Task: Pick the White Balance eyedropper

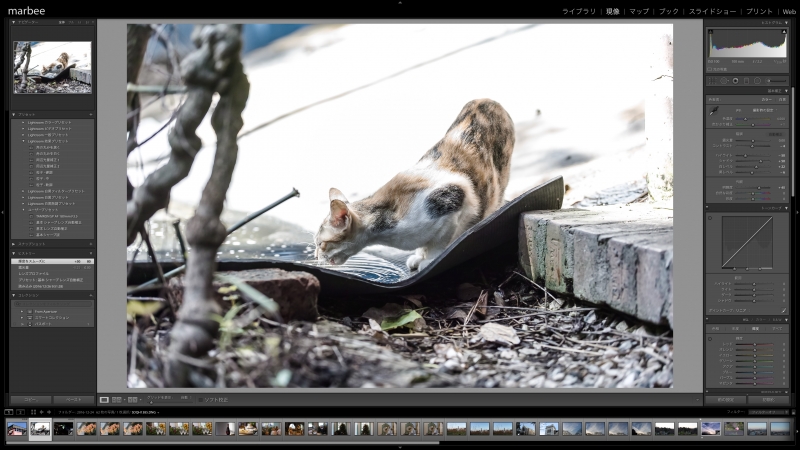Action: point(713,113)
